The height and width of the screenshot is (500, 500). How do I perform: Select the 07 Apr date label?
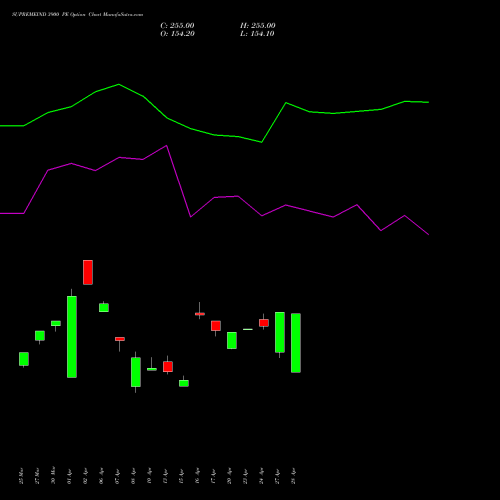tap(118, 476)
